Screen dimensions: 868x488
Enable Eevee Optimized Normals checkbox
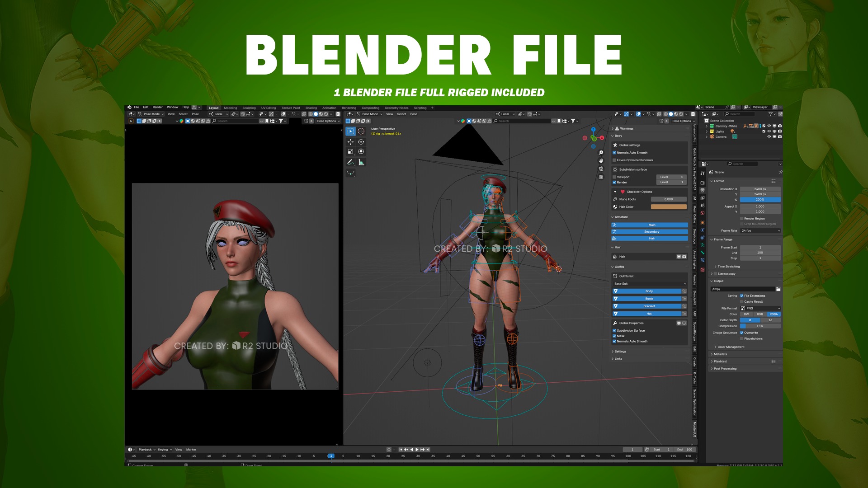pos(614,160)
